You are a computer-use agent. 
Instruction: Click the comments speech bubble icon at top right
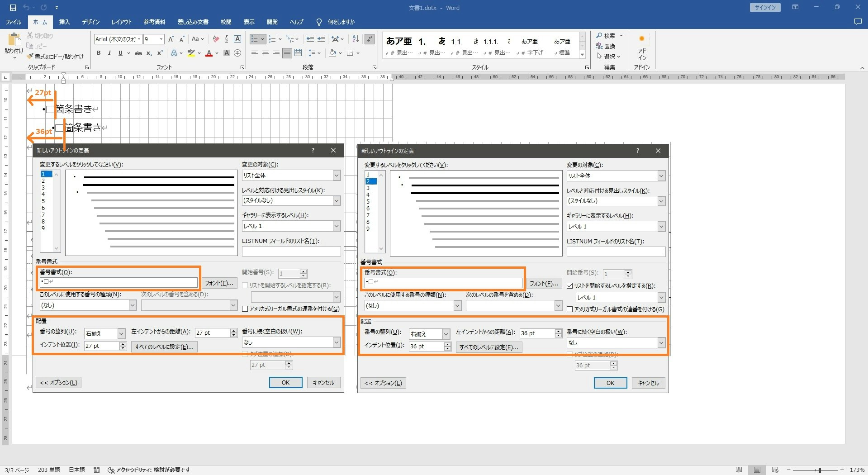(858, 22)
